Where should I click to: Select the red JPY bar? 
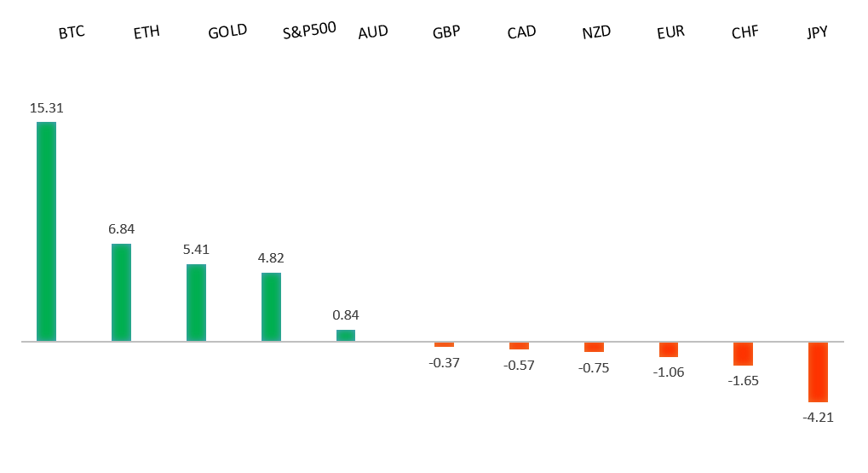pos(818,372)
